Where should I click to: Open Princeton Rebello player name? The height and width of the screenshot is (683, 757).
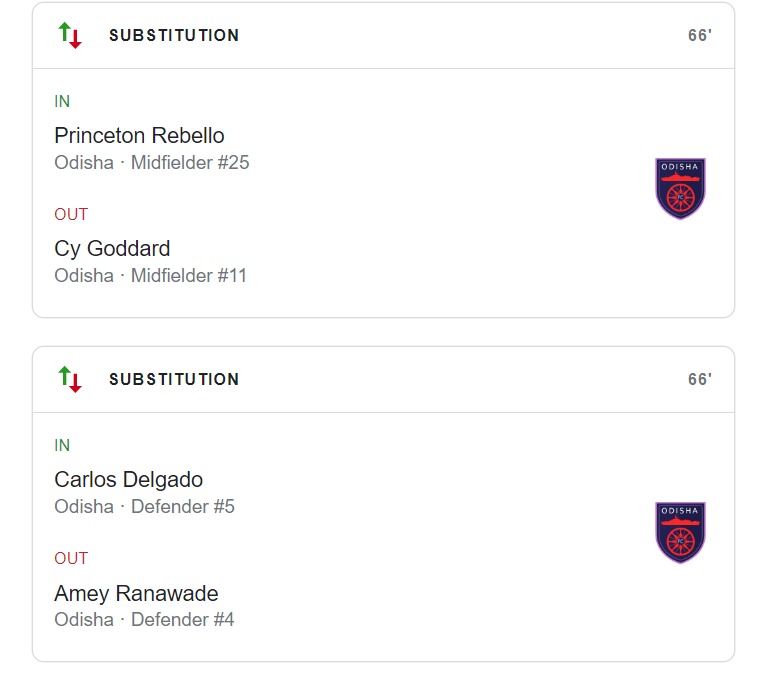click(x=139, y=136)
